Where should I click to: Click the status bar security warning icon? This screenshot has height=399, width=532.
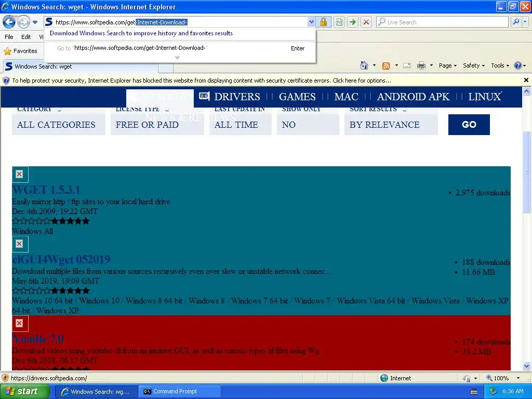(5, 378)
